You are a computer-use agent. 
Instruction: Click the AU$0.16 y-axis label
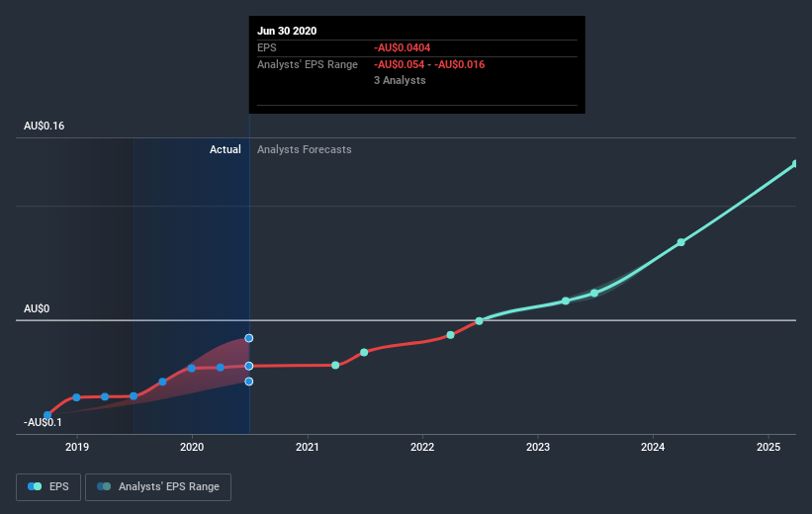(45, 126)
